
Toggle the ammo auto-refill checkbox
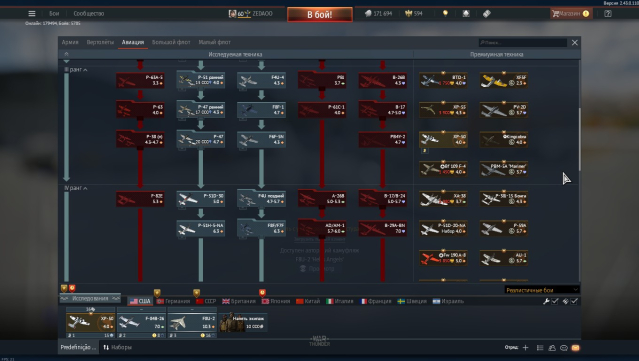(x=574, y=301)
